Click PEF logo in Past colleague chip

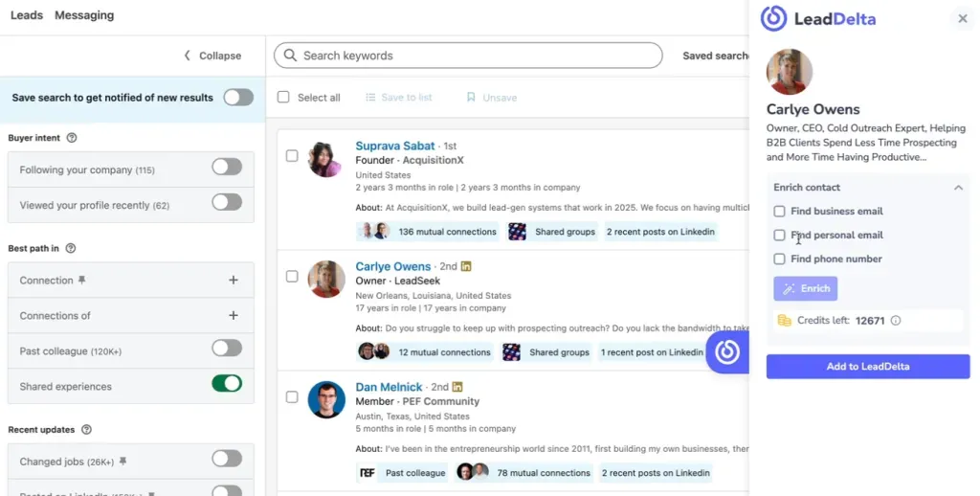tap(367, 473)
